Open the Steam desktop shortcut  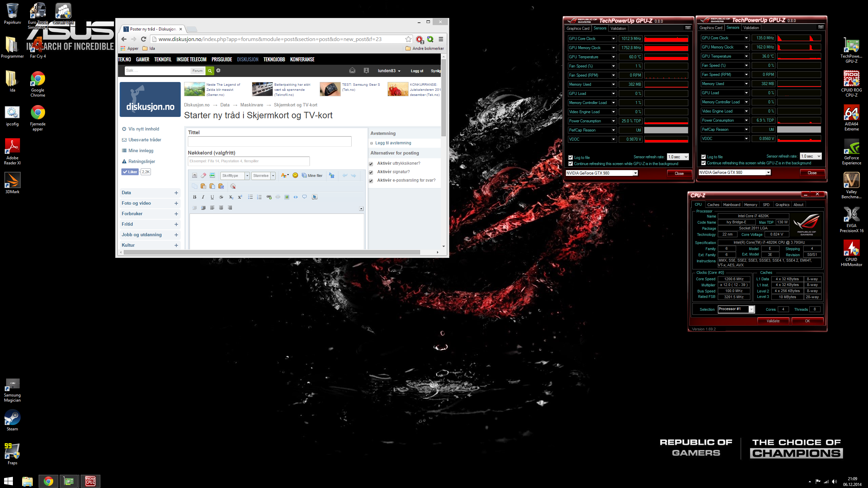pyautogui.click(x=12, y=421)
